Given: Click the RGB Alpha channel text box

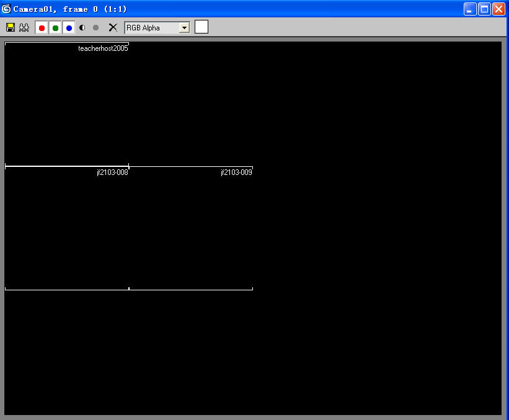Looking at the screenshot, I should point(152,28).
